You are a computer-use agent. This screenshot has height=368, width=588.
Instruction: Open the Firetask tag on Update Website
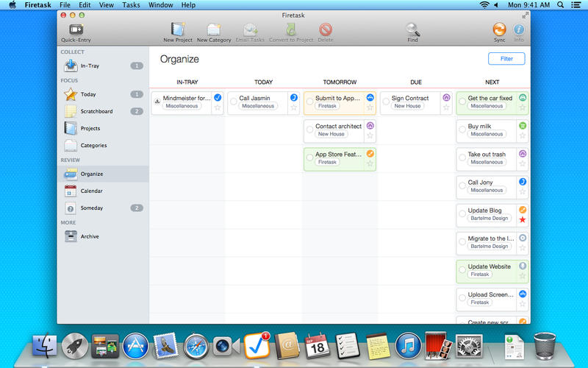[x=480, y=274]
